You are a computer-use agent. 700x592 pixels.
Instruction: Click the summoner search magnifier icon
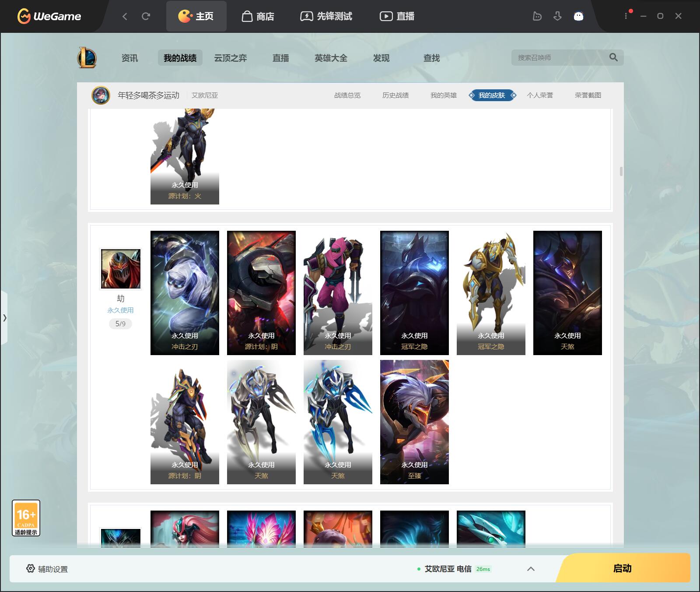pos(613,57)
